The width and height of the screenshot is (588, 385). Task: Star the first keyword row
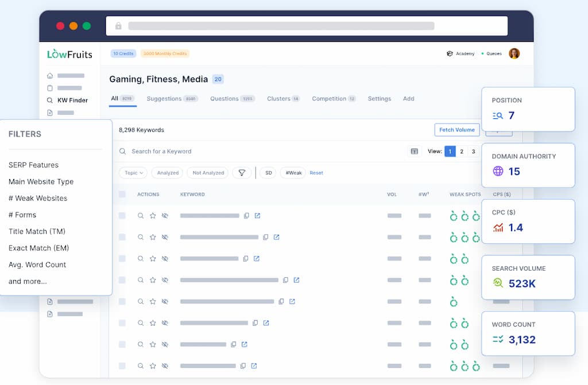tap(153, 216)
